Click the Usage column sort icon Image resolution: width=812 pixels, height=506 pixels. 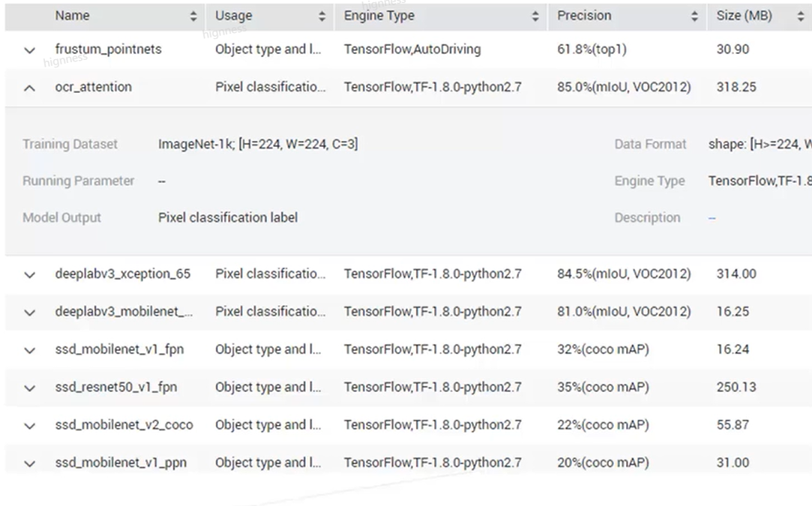point(322,16)
